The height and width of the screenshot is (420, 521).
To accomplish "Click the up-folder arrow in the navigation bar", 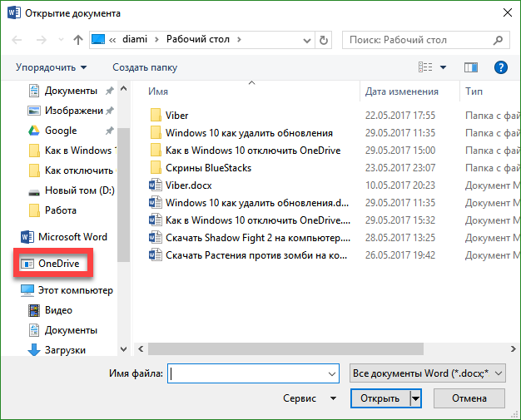I will tap(77, 39).
